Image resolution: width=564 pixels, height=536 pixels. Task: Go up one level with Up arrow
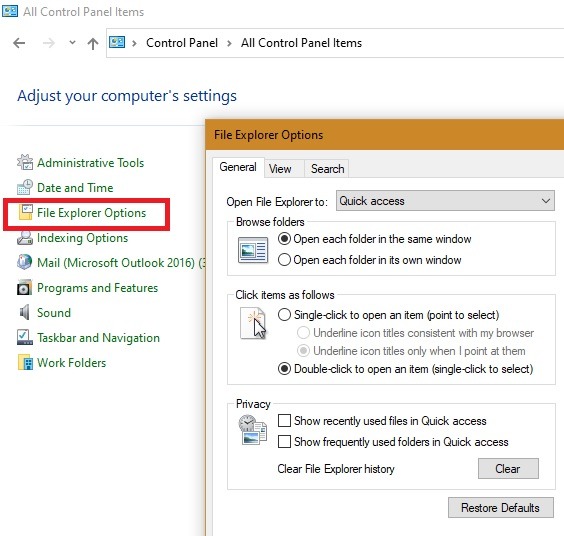(x=93, y=44)
